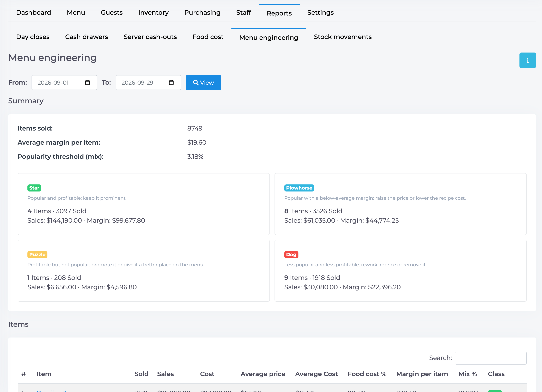Click the To date field
The height and width of the screenshot is (392, 542).
pyautogui.click(x=148, y=83)
